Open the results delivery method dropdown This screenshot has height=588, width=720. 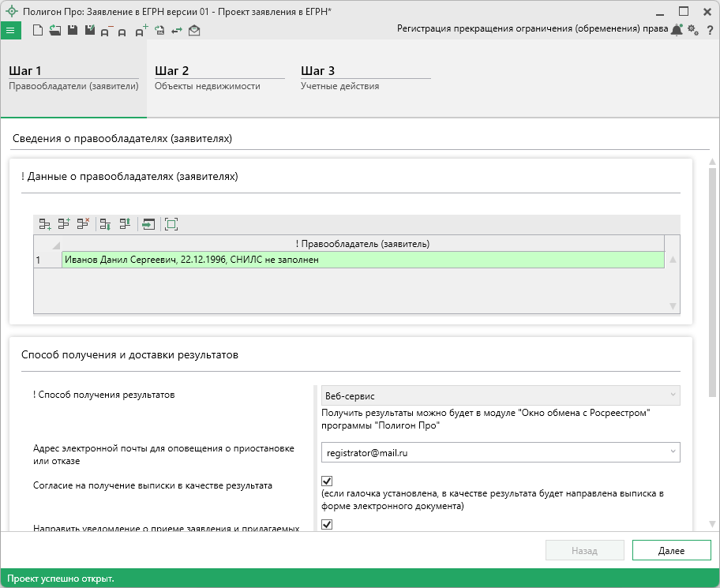(672, 395)
